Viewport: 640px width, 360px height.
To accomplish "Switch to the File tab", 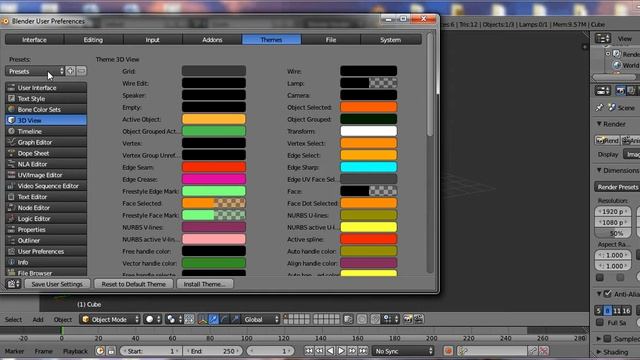I will 331,40.
